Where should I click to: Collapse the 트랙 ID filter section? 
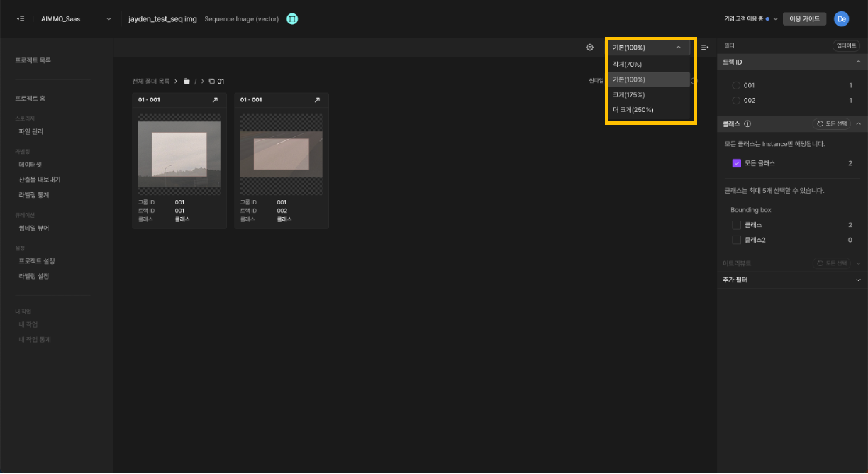click(858, 62)
